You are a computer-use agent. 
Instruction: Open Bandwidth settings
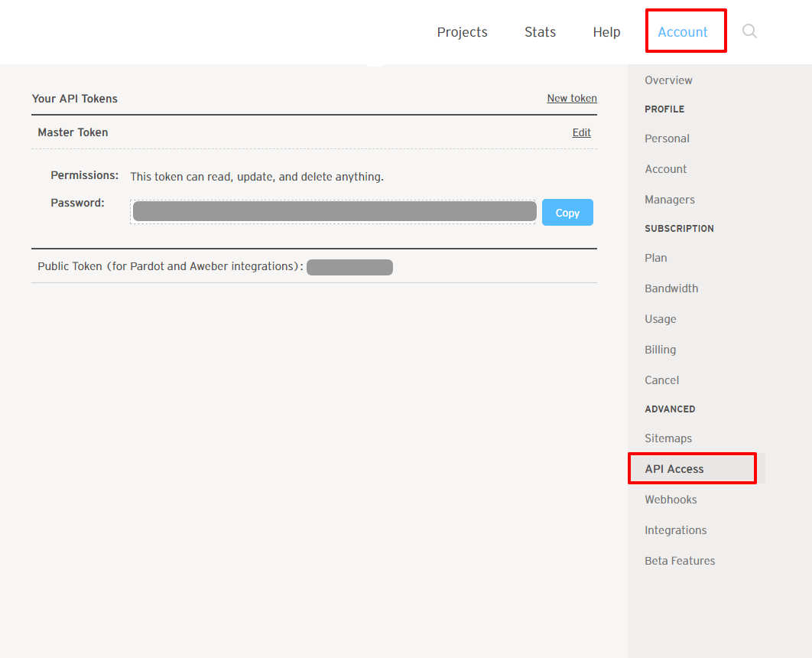point(671,288)
